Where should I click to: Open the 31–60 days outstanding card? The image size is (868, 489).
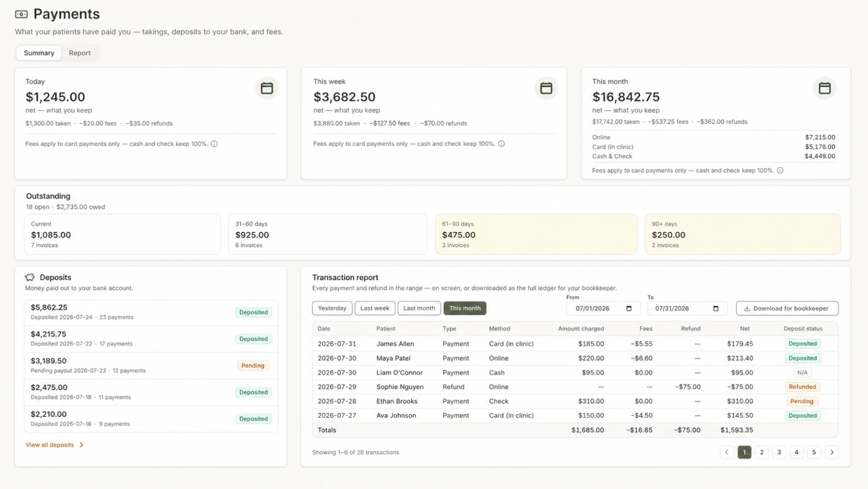[328, 234]
